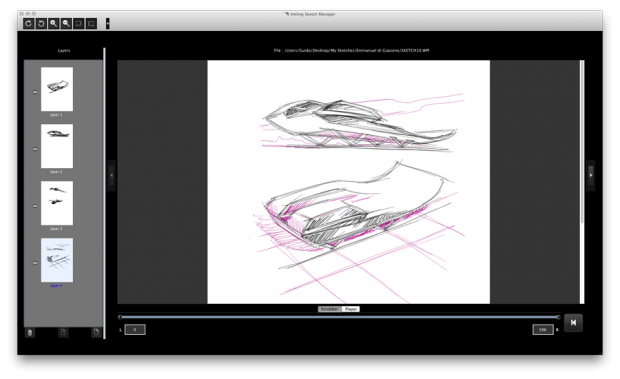Click the left scrubber value field showing 0
Screen dimensions: 620x379
coord(135,330)
